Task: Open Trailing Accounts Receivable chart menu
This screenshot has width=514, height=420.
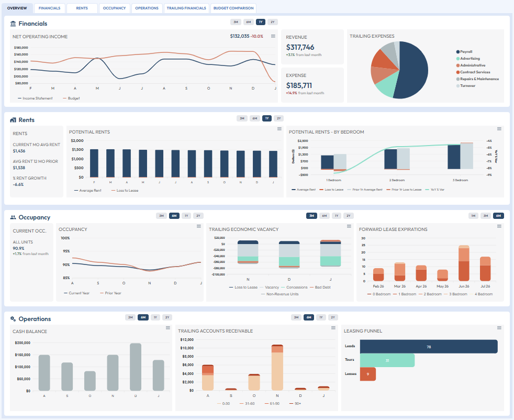Action: [x=333, y=328]
